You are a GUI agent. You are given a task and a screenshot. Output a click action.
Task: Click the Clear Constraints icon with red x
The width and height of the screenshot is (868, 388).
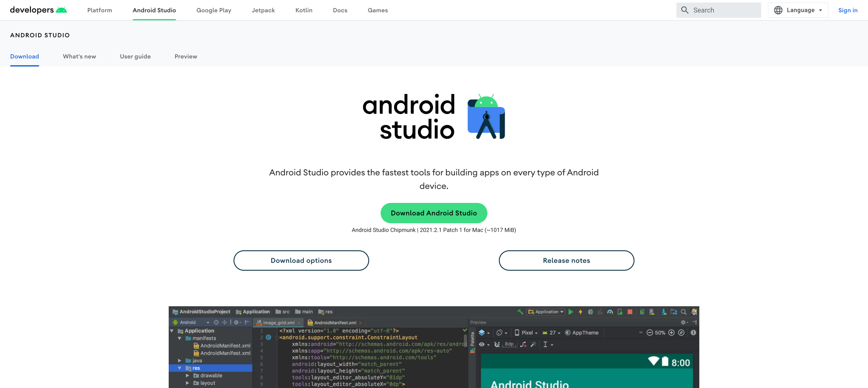(x=523, y=344)
